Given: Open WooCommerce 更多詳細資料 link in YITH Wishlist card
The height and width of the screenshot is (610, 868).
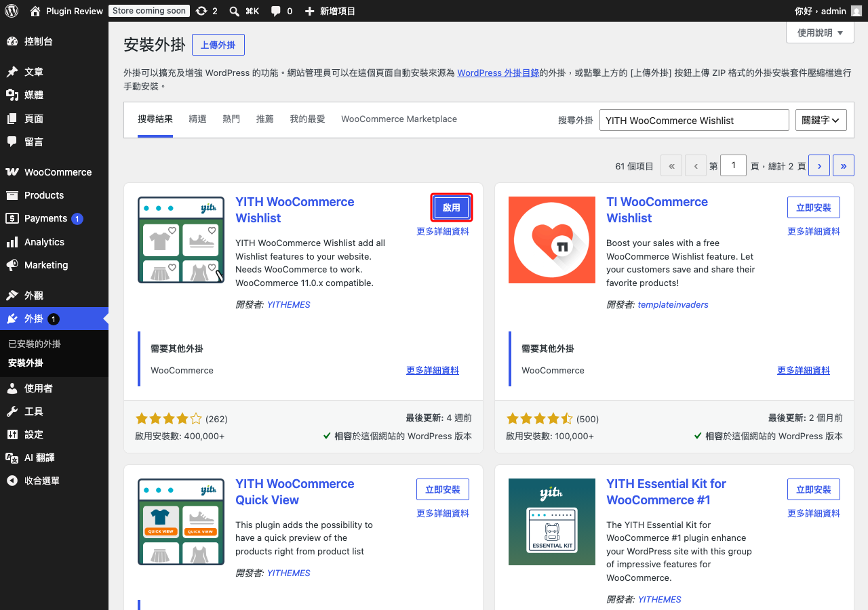Looking at the screenshot, I should click(433, 371).
